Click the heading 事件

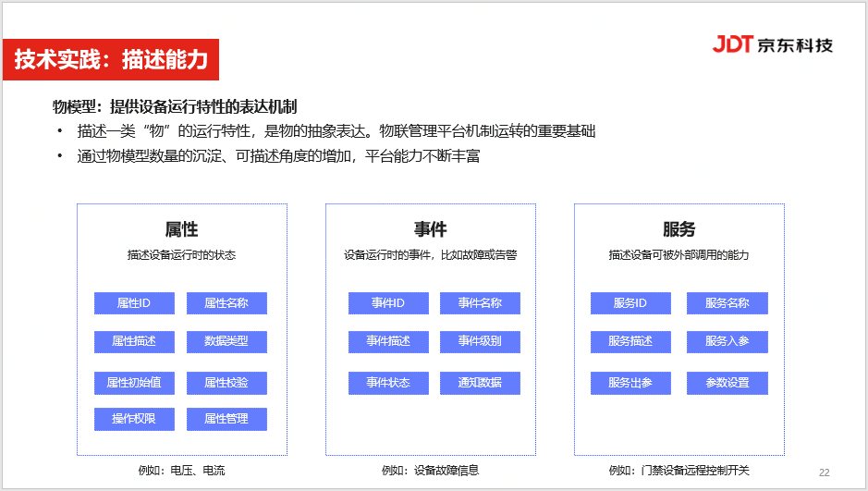(x=430, y=229)
